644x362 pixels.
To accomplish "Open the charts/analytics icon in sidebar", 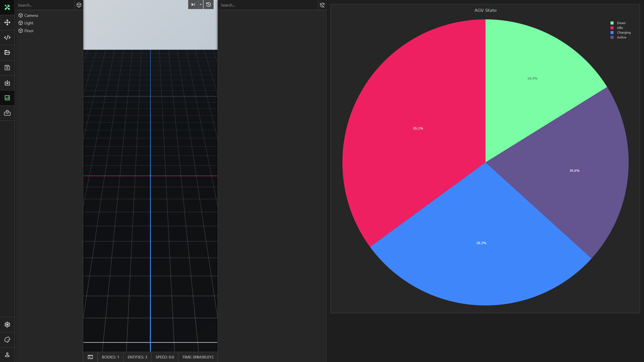I will coord(7,98).
